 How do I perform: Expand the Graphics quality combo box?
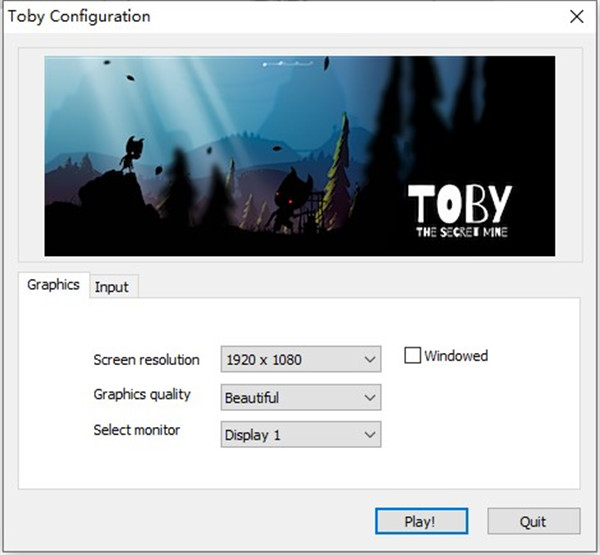click(x=300, y=397)
